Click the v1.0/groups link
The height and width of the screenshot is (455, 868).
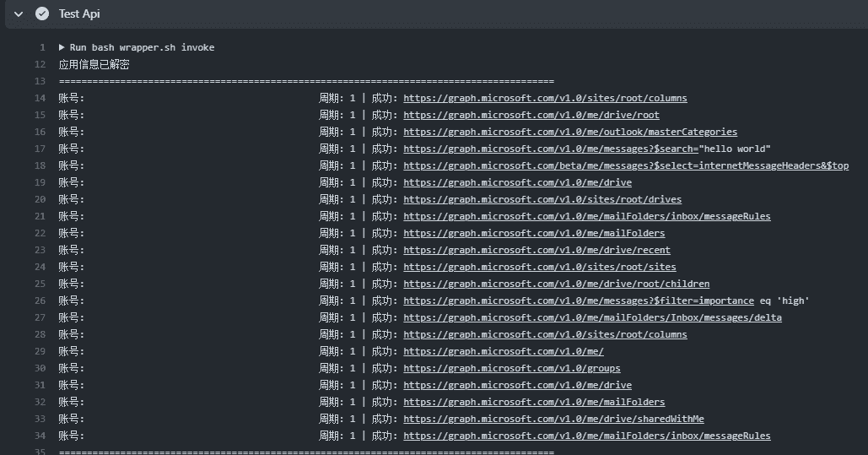click(x=511, y=368)
